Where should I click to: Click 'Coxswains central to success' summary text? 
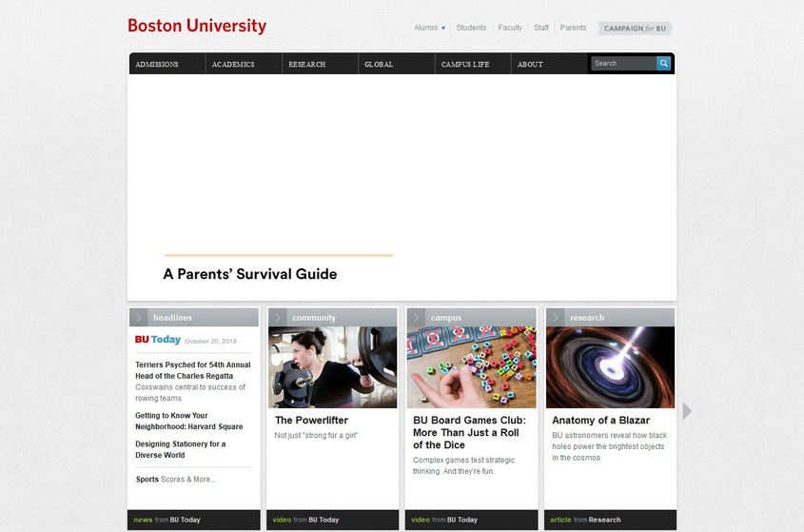(190, 392)
